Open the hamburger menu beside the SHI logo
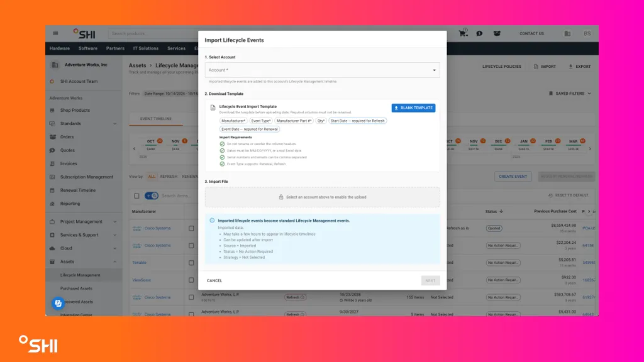 55,34
